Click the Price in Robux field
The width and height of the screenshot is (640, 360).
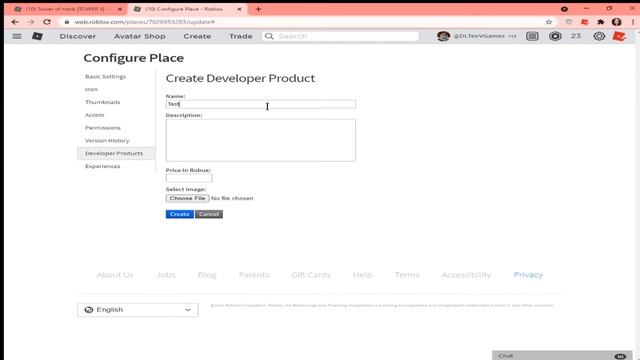189,178
